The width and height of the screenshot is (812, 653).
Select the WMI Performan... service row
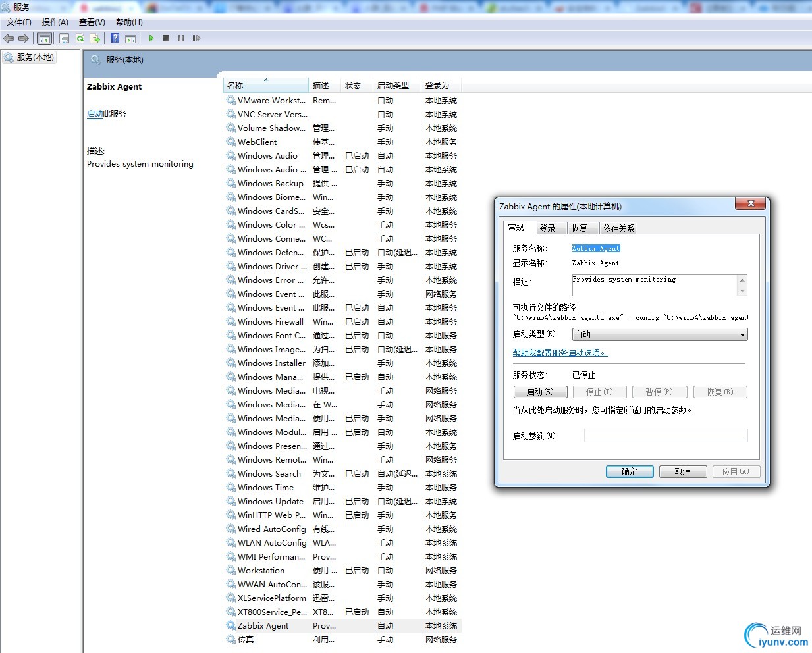[x=342, y=556]
